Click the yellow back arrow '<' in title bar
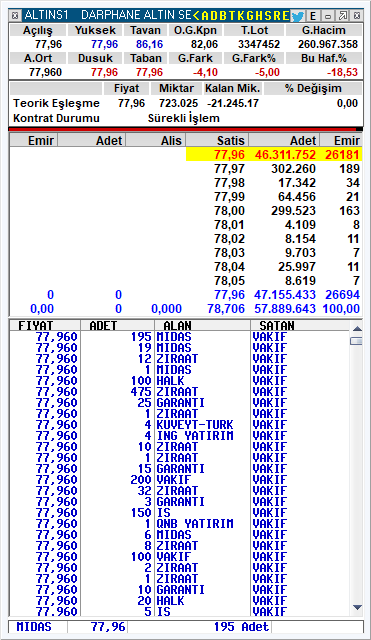This screenshot has height=640, width=371. (x=196, y=16)
